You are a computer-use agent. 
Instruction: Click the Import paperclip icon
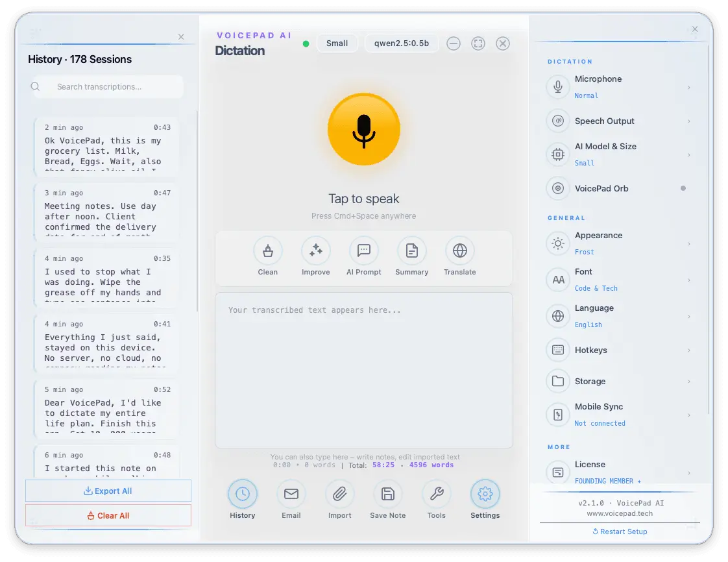(x=339, y=494)
